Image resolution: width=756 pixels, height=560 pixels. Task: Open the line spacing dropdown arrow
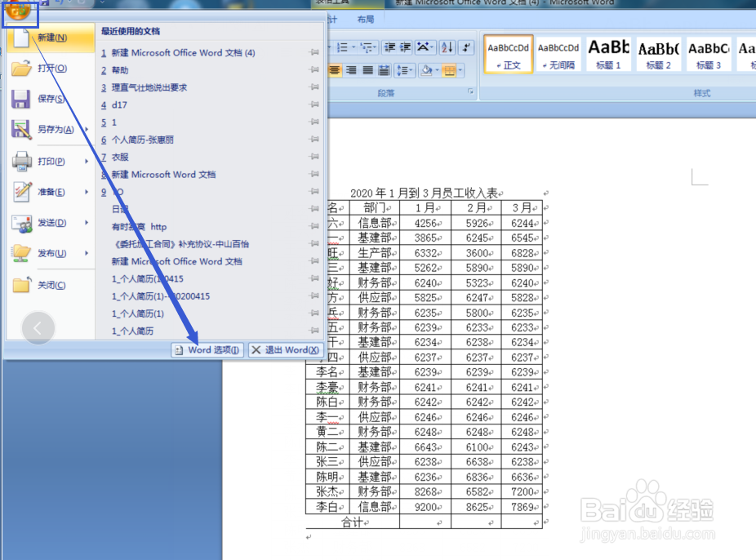(x=411, y=71)
